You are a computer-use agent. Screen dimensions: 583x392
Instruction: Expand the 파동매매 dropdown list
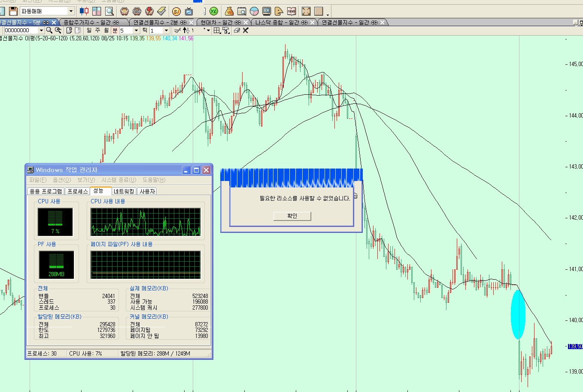pos(71,11)
